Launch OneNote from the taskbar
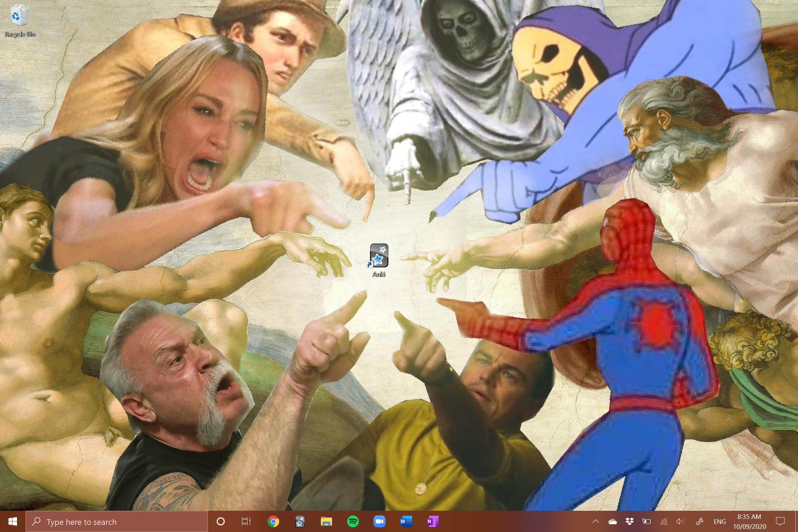The height and width of the screenshot is (532, 798). click(432, 521)
